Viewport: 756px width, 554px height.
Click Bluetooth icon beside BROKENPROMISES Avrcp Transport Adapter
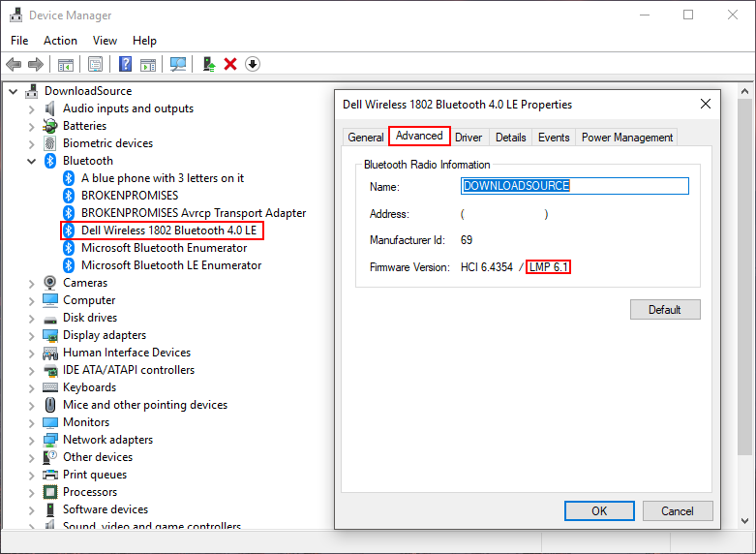pos(69,213)
